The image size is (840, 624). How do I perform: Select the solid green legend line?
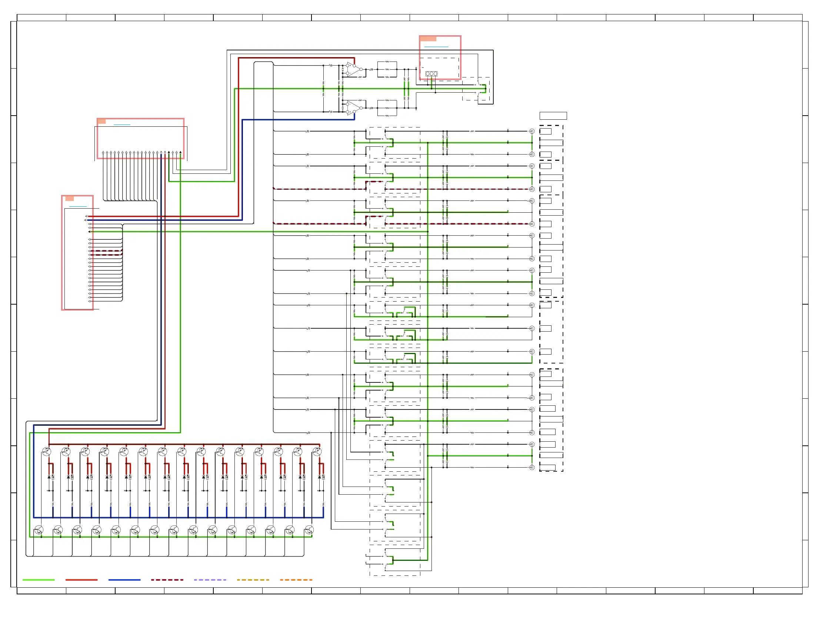tap(39, 580)
